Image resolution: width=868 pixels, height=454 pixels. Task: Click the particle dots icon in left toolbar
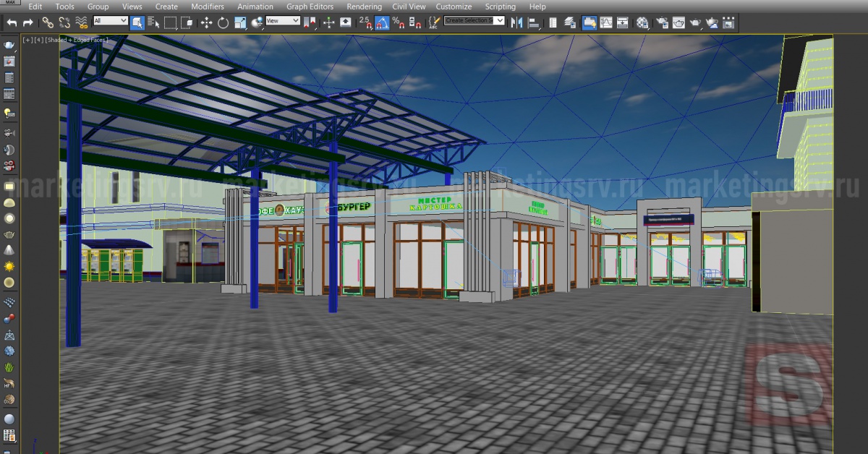pyautogui.click(x=9, y=301)
